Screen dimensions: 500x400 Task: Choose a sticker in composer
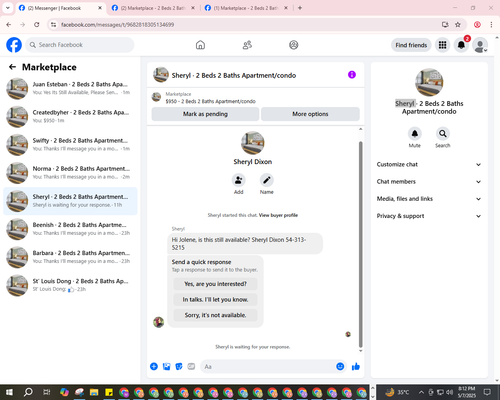pyautogui.click(x=179, y=366)
